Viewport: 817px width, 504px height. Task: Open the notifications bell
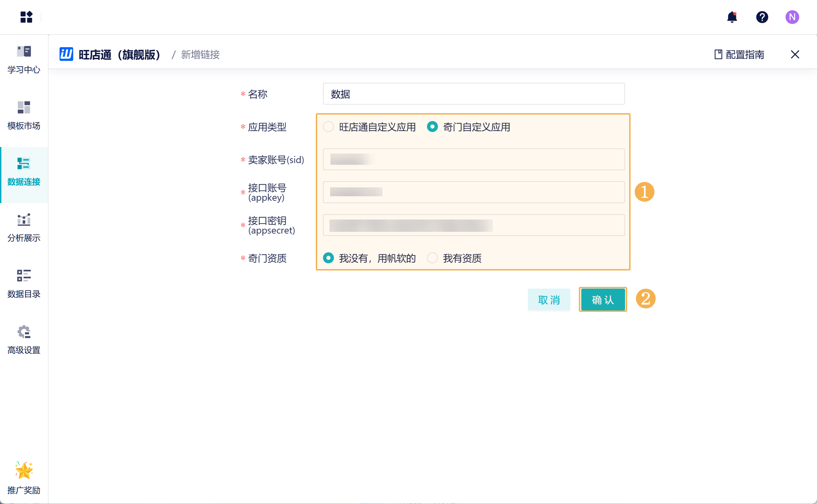pos(732,17)
